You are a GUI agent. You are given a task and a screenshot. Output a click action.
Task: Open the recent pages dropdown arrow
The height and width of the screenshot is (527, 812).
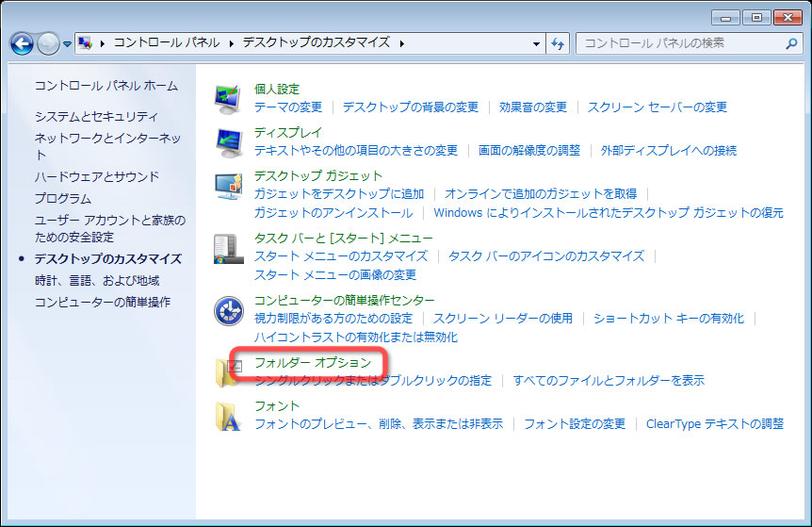[x=68, y=44]
